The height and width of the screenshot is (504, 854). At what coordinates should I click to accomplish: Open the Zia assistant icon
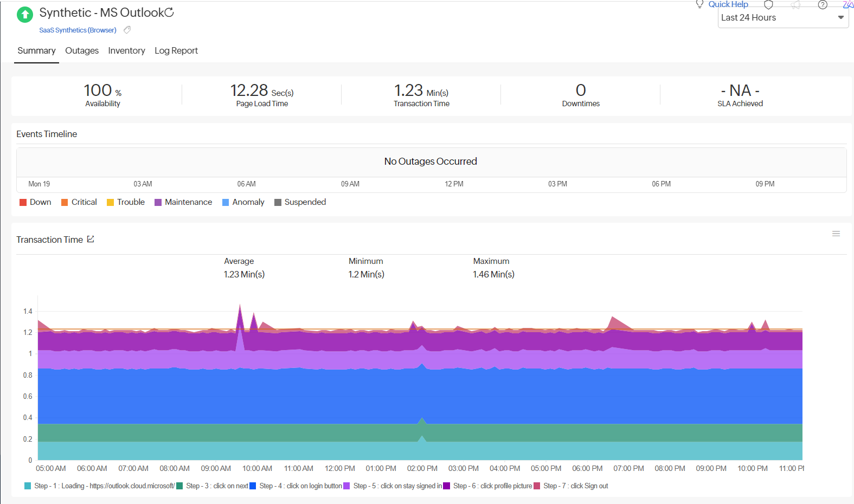click(x=847, y=5)
